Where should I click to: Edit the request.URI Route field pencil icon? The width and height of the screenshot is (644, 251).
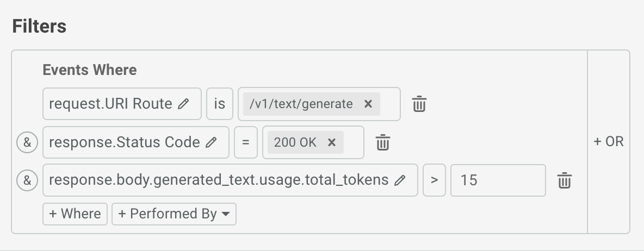[184, 104]
